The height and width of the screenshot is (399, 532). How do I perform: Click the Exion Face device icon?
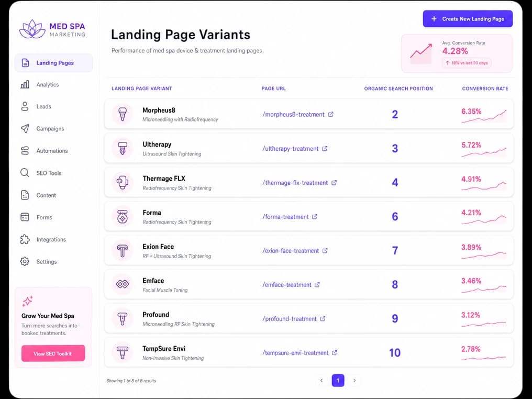pos(123,251)
